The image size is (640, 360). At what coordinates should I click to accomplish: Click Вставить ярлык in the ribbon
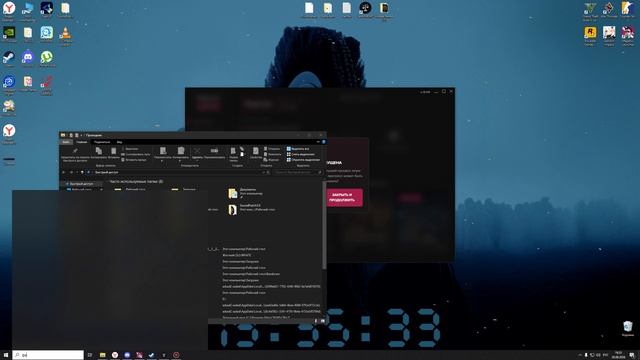tap(134, 160)
